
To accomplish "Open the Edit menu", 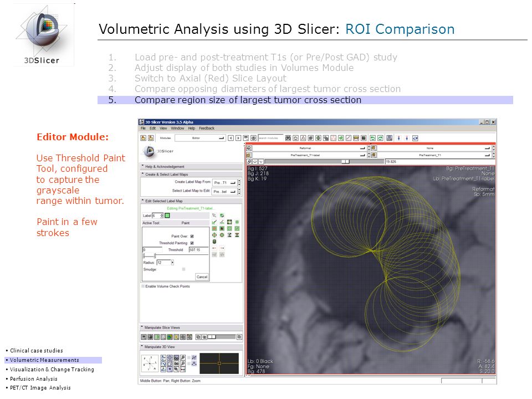I will click(153, 128).
